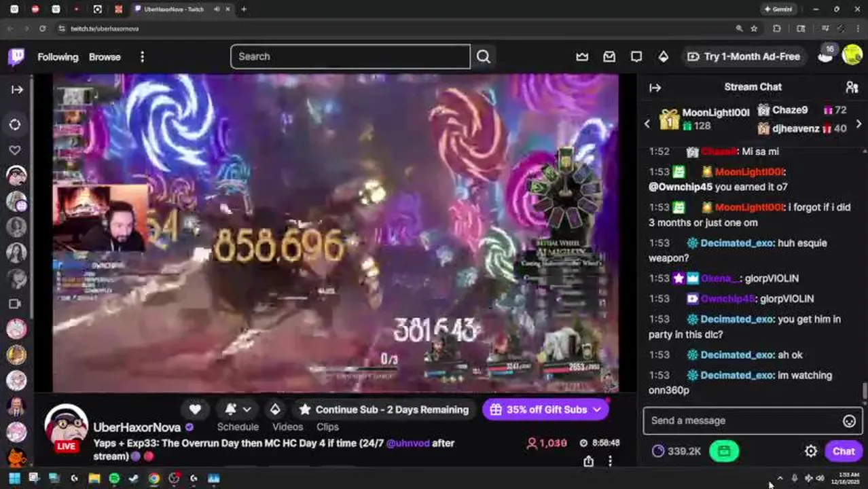Open a new Chrome tab
This screenshot has width=868, height=489.
tap(244, 9)
